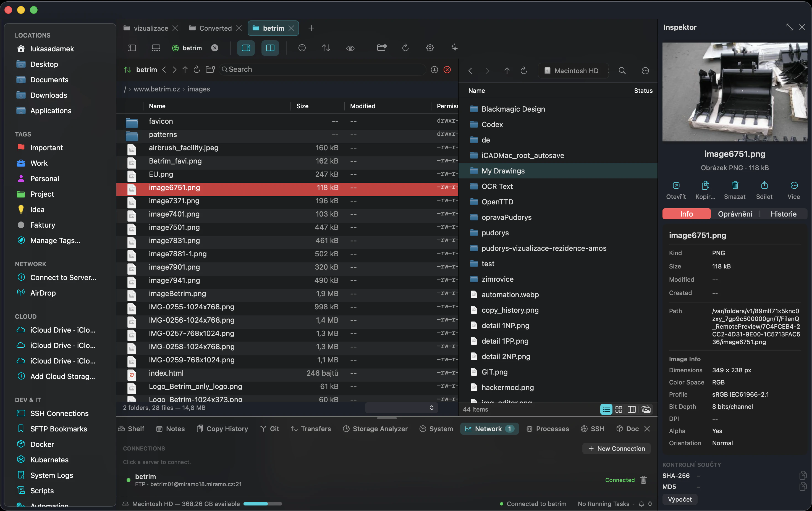The height and width of the screenshot is (511, 812).
Task: Click the Macintosh HD storage usage bar
Action: (262, 504)
